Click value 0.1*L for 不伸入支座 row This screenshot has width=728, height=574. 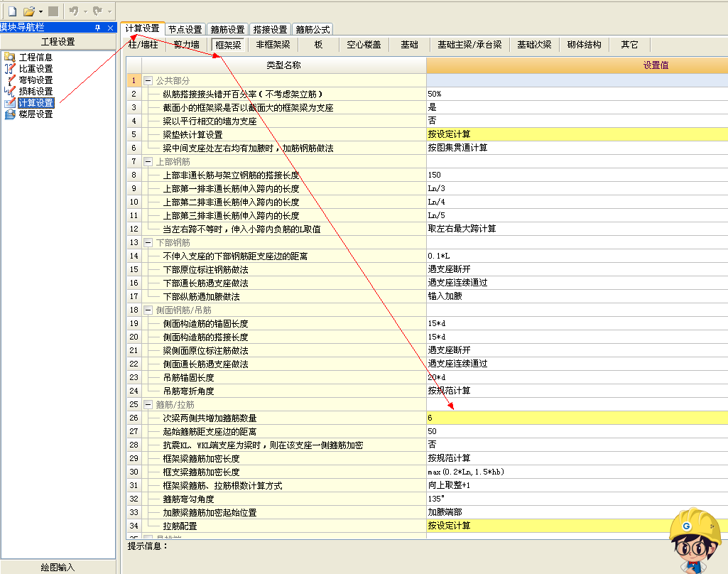click(x=577, y=256)
